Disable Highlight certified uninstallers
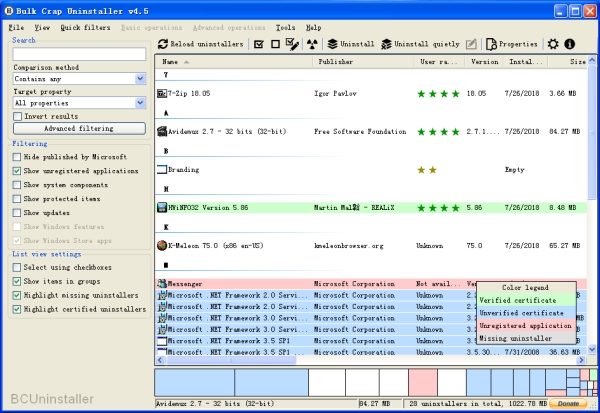Viewport: 600px width, 413px height. coord(16,309)
